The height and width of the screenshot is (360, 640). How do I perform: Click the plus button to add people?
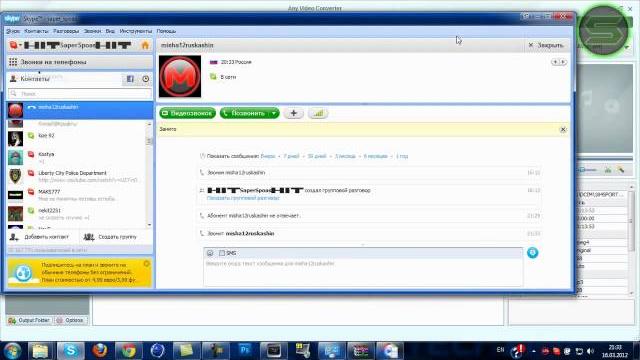tap(293, 113)
